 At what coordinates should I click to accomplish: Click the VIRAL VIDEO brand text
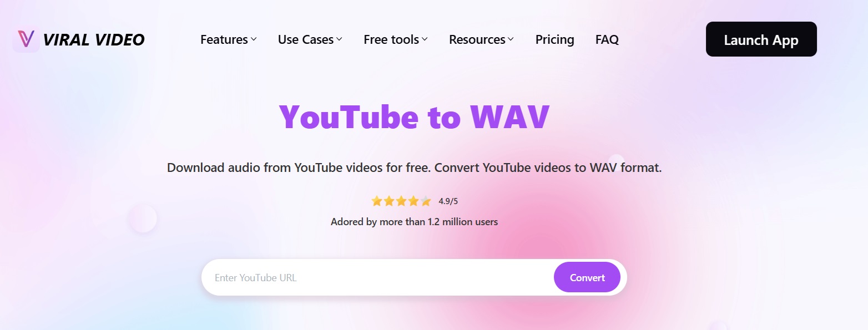pyautogui.click(x=94, y=39)
